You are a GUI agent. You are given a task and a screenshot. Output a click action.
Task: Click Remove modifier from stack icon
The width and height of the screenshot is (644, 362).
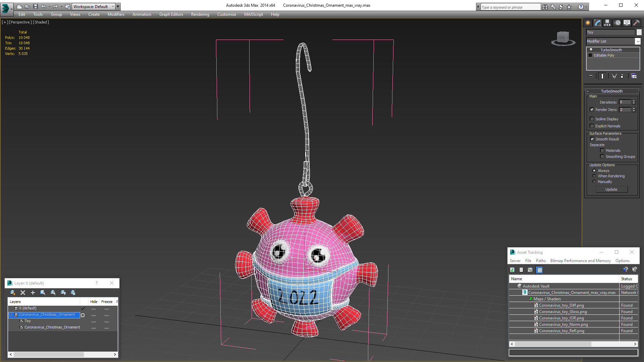pos(622,76)
